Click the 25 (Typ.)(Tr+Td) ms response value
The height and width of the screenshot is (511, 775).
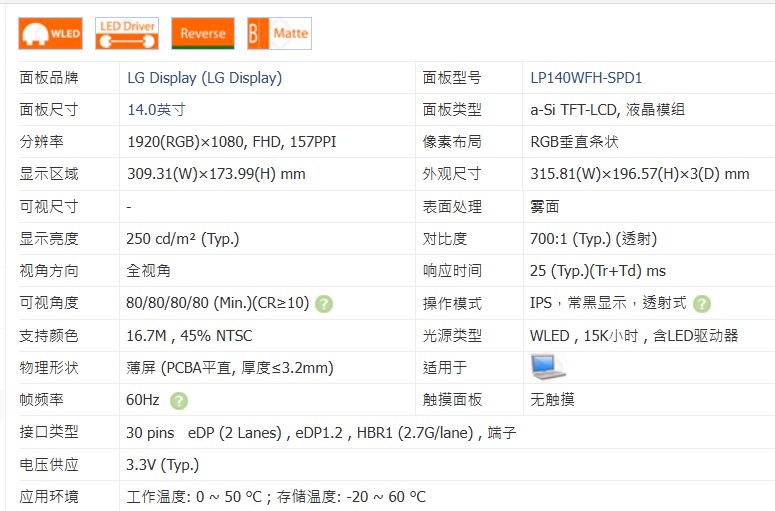coord(598,271)
